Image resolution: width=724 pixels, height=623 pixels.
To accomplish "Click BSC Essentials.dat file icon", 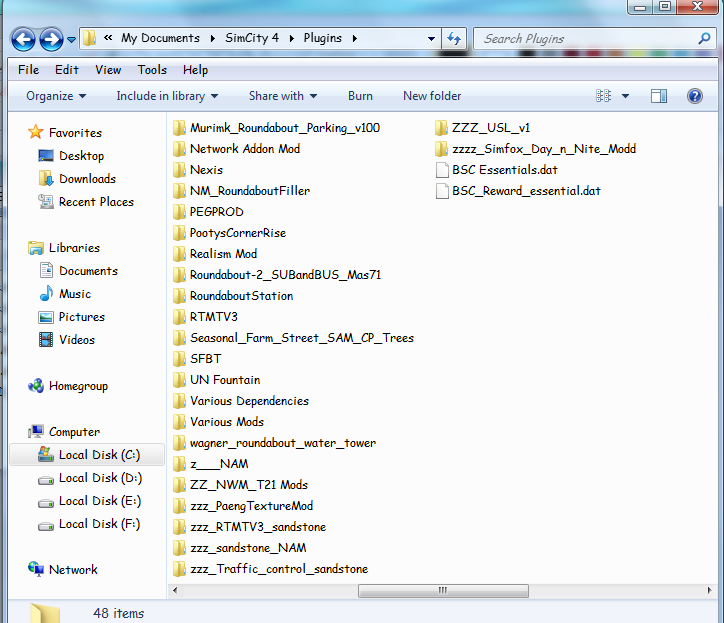I will [x=442, y=170].
